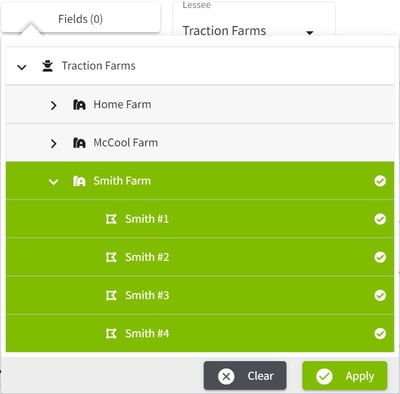
Task: Click the barn icon next to Home Farm
Action: [79, 105]
